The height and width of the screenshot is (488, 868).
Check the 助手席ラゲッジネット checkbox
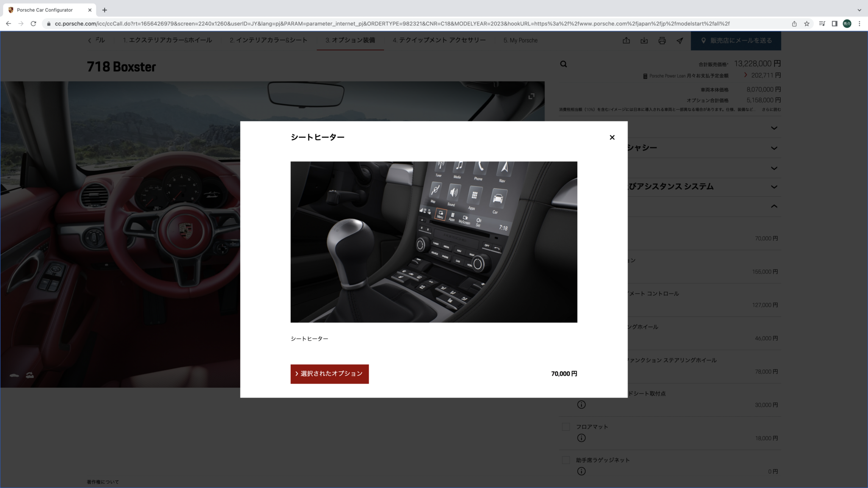[565, 460]
